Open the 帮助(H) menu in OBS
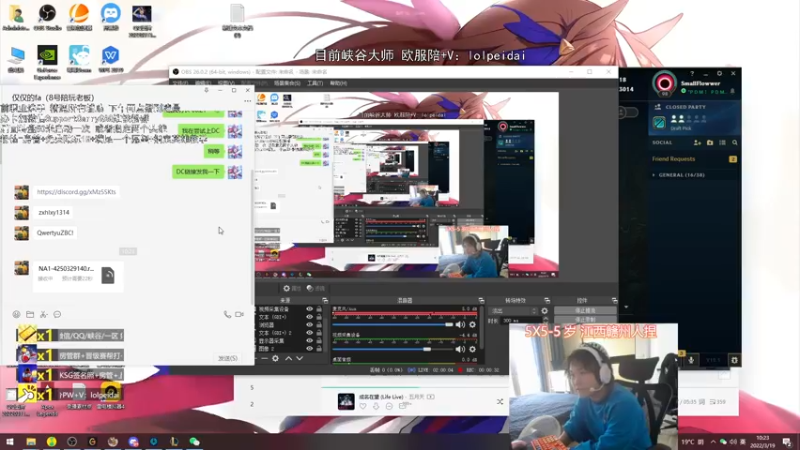Image resolution: width=800 pixels, height=450 pixels. pyautogui.click(x=338, y=83)
